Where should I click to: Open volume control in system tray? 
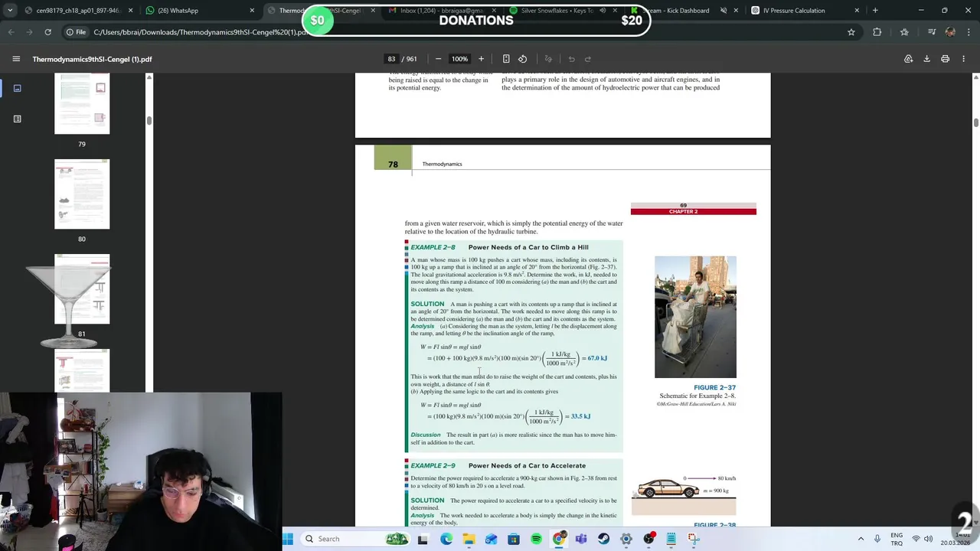click(928, 539)
